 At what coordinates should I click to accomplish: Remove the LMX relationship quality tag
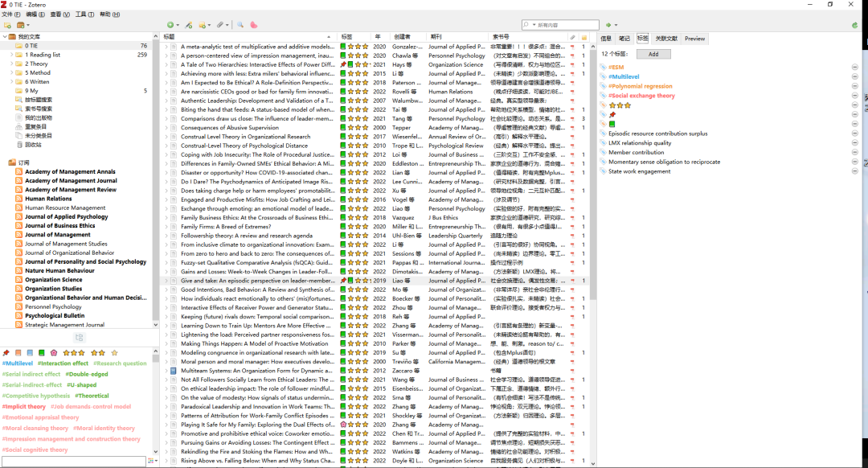(854, 143)
